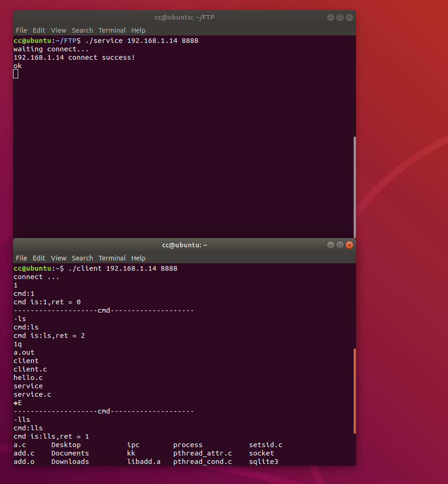The width and height of the screenshot is (448, 484).
Task: Click the 'service' listing entry
Action: pos(28,386)
